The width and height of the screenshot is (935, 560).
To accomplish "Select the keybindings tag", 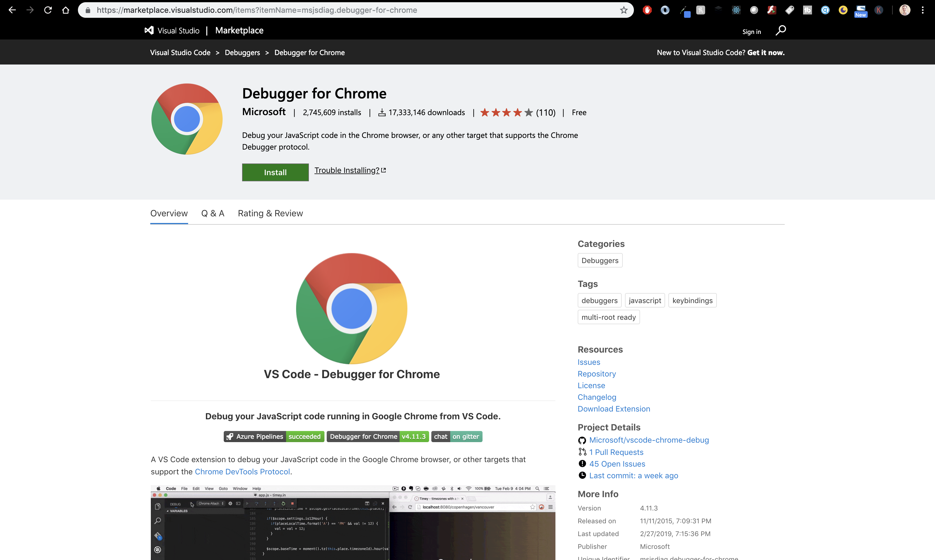I will tap(693, 300).
